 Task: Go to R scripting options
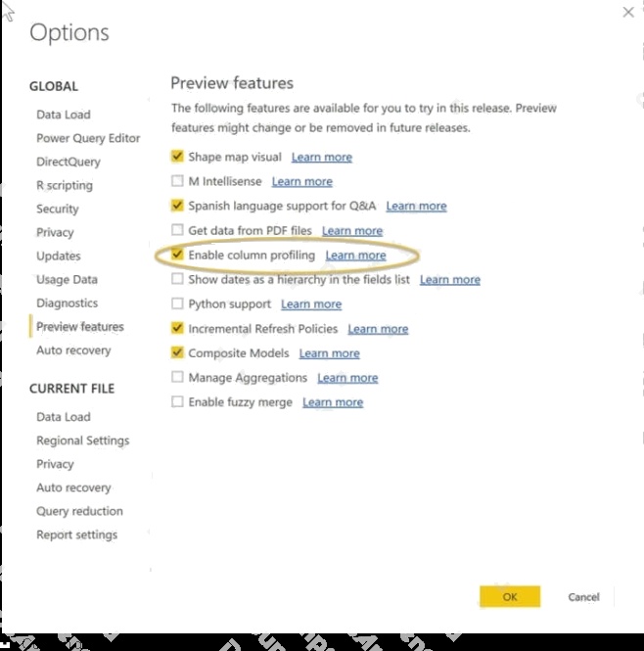click(65, 185)
